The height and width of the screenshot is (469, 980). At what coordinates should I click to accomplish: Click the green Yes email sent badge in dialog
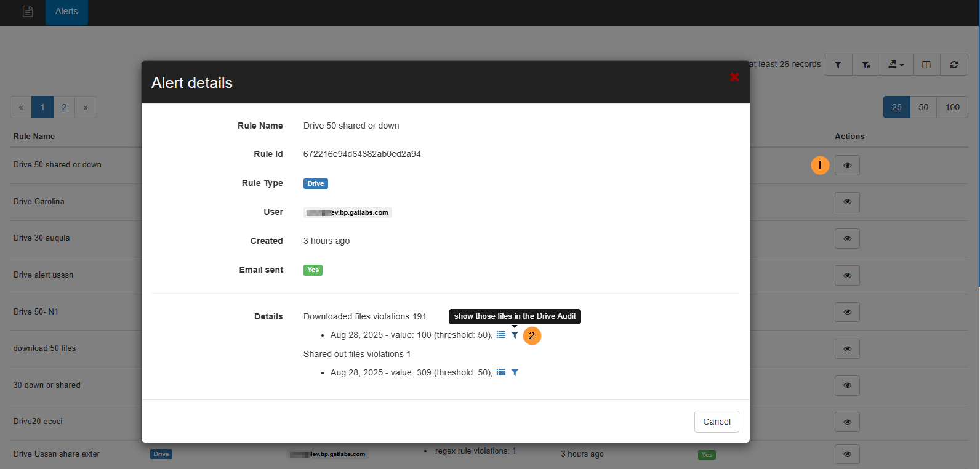tap(313, 270)
